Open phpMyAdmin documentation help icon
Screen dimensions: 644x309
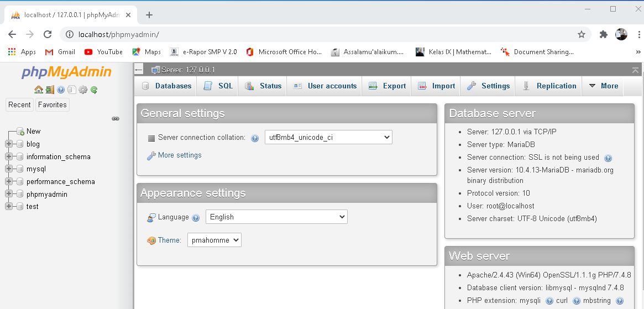(x=61, y=90)
